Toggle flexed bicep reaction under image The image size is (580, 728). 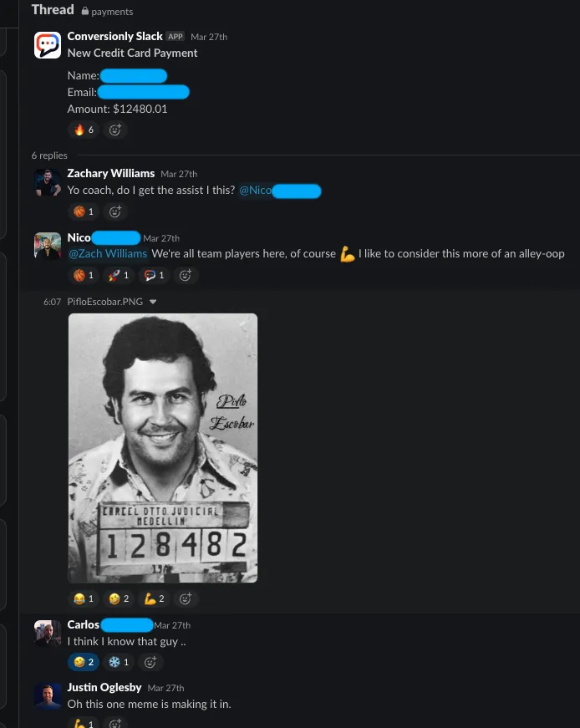[155, 599]
